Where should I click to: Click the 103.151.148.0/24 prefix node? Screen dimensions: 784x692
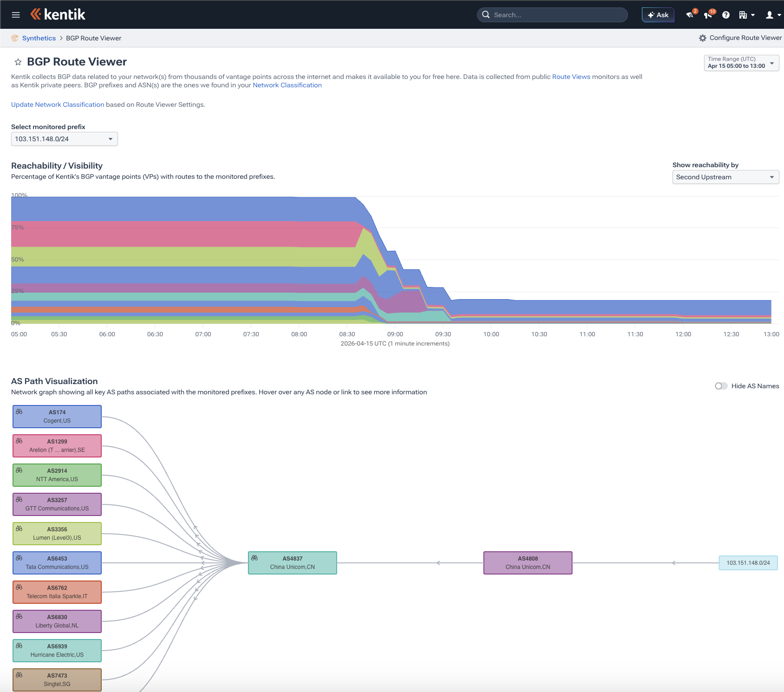point(748,563)
